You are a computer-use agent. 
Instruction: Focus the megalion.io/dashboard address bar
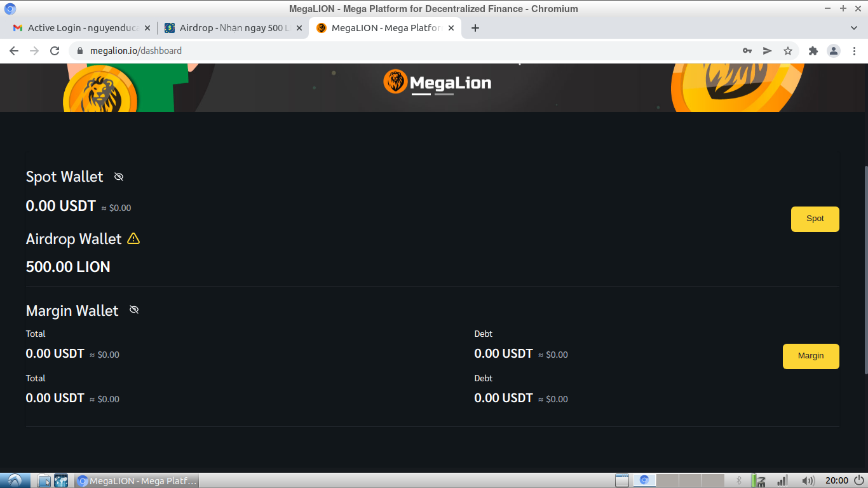(407, 51)
